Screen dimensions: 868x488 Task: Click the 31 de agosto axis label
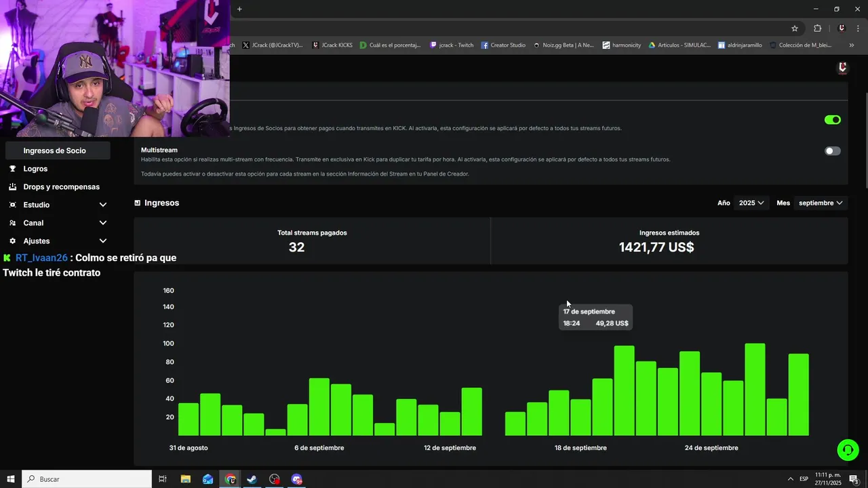point(189,448)
